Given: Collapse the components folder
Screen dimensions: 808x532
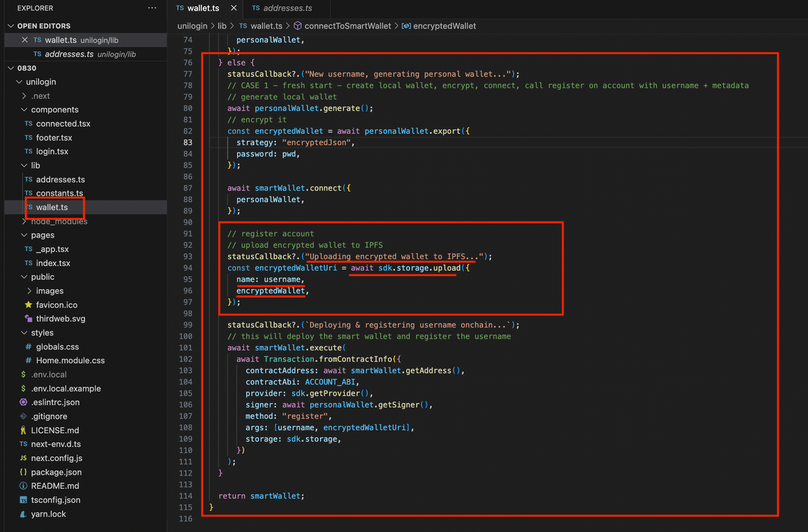Looking at the screenshot, I should 24,110.
